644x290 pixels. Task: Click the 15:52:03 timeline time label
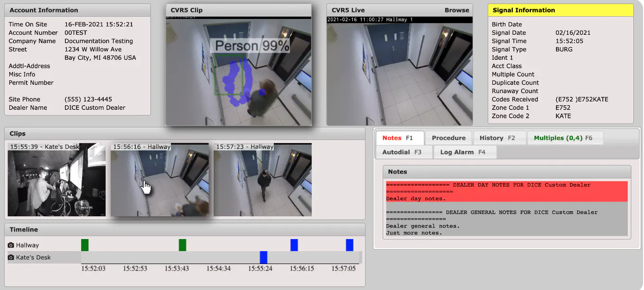[93, 268]
